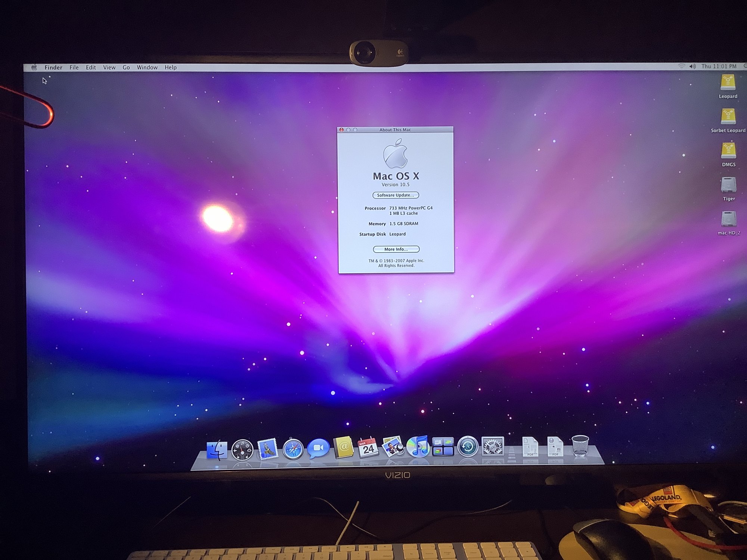
Task: Click the volume icon in menu bar
Action: [x=692, y=66]
